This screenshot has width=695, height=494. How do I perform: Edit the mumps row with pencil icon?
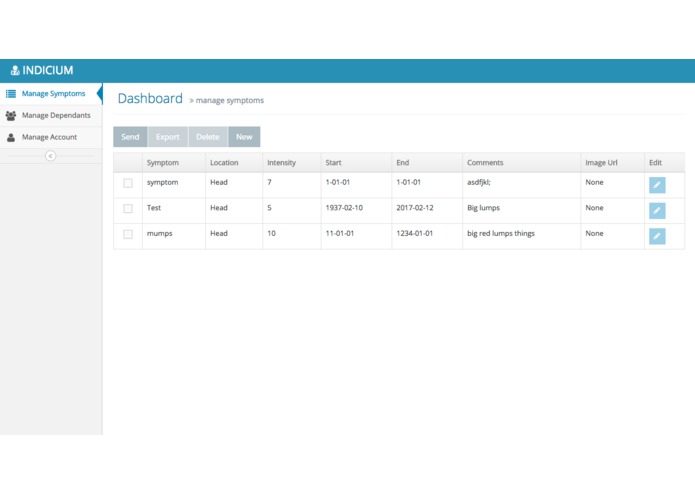coord(657,236)
